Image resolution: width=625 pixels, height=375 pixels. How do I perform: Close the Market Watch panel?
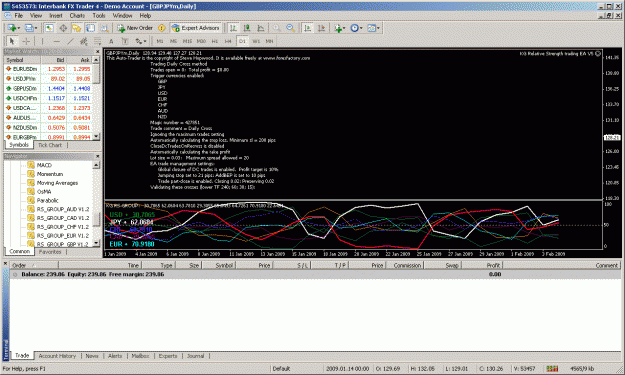[97, 52]
